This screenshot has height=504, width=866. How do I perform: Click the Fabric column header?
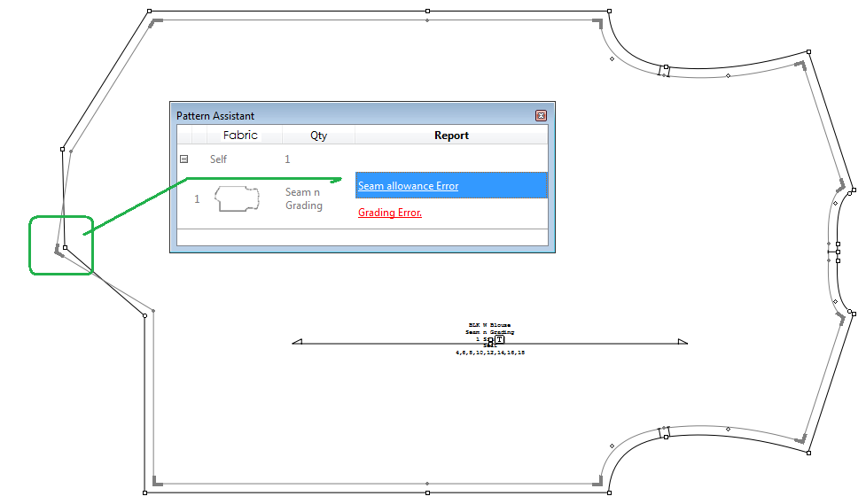pyautogui.click(x=240, y=136)
